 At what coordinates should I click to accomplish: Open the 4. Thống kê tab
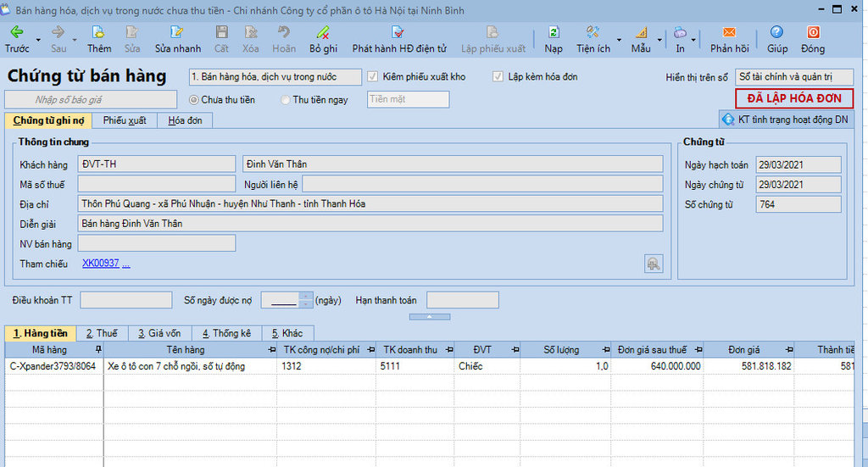click(226, 333)
